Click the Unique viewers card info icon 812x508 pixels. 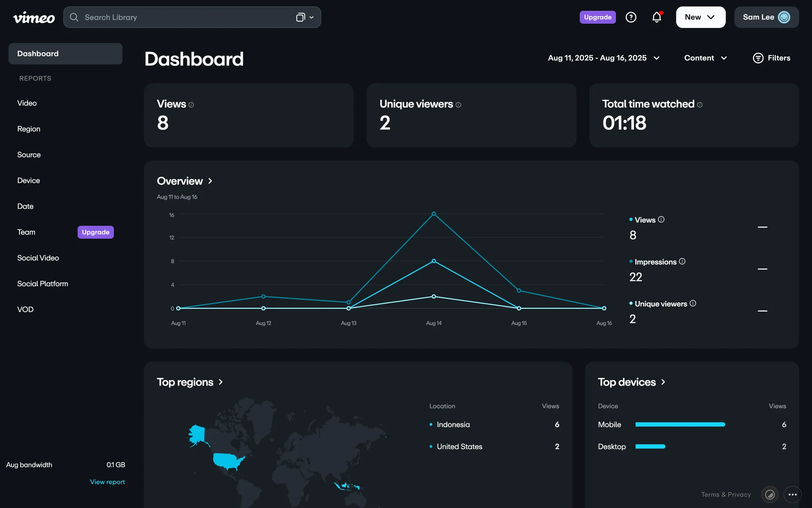[458, 105]
